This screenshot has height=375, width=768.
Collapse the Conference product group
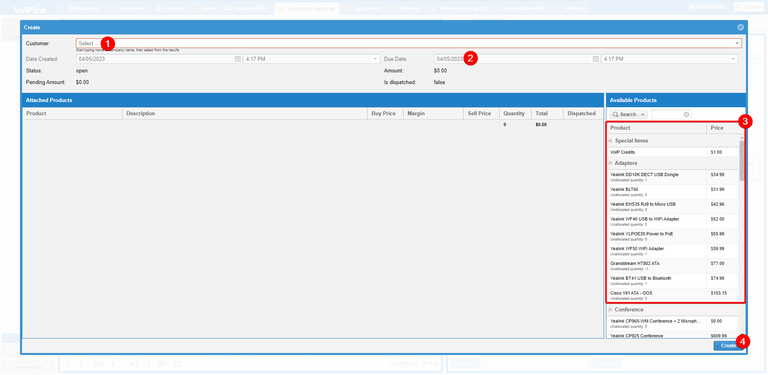click(x=610, y=309)
